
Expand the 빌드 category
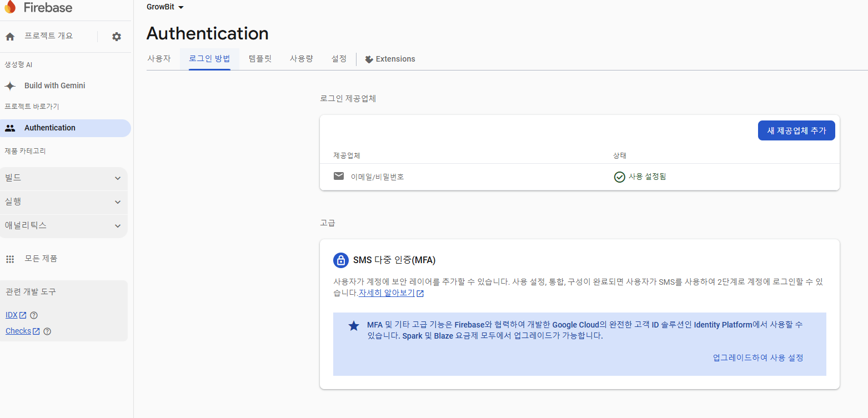point(64,178)
